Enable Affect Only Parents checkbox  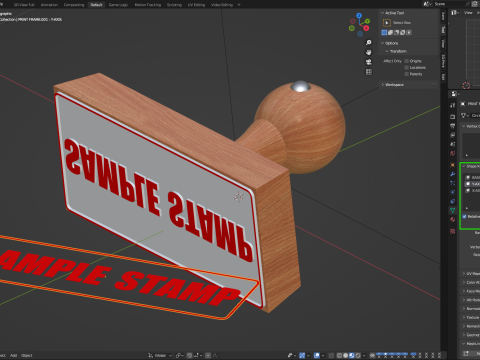pyautogui.click(x=407, y=74)
